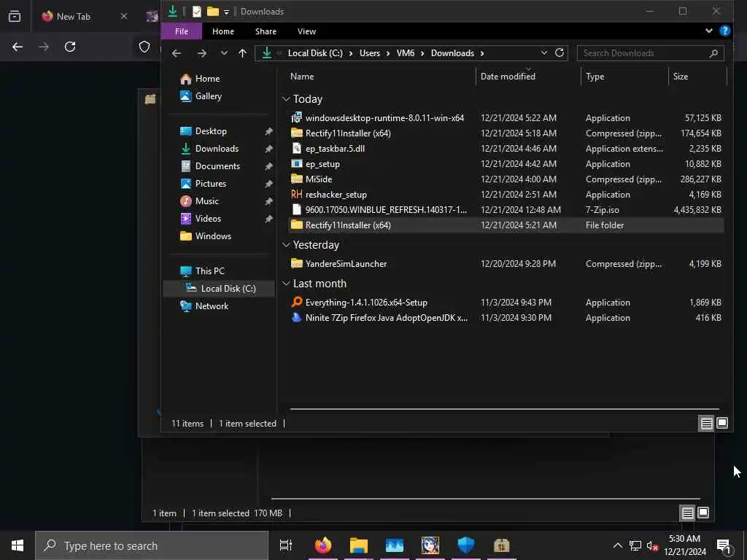The height and width of the screenshot is (560, 747).
Task: Click Users in the address breadcrumb
Action: coord(370,53)
